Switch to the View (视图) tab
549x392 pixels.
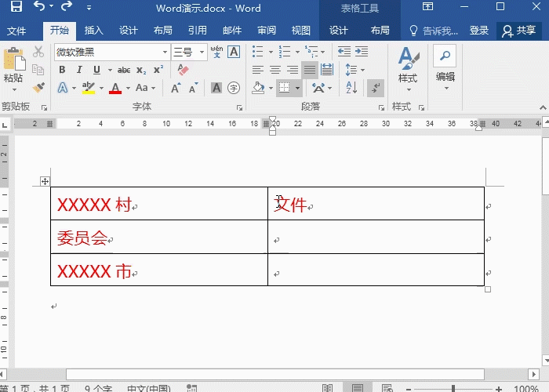pyautogui.click(x=301, y=31)
